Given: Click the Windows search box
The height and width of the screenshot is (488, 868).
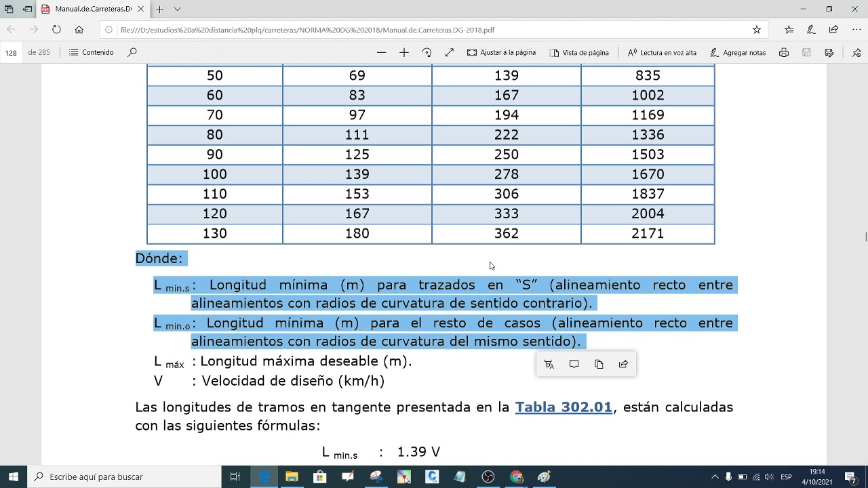Looking at the screenshot, I should (124, 477).
